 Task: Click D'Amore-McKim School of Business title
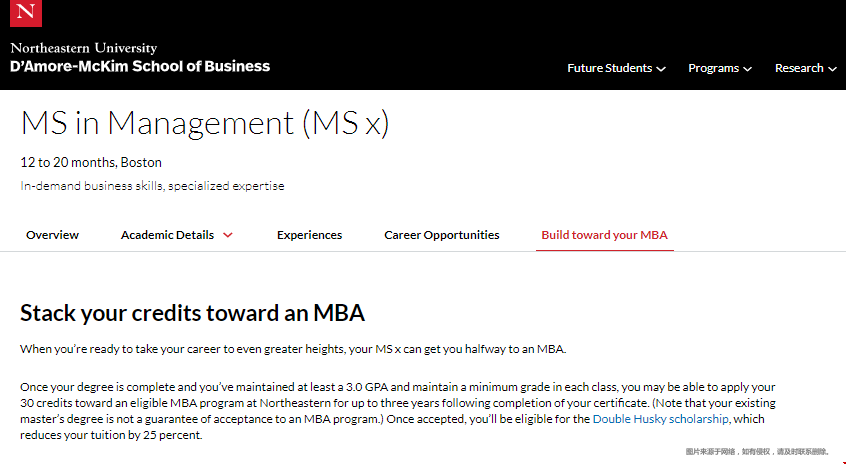140,66
